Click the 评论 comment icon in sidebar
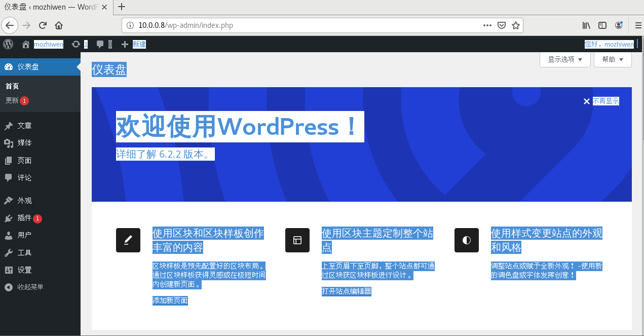This screenshot has height=336, width=644. [9, 178]
